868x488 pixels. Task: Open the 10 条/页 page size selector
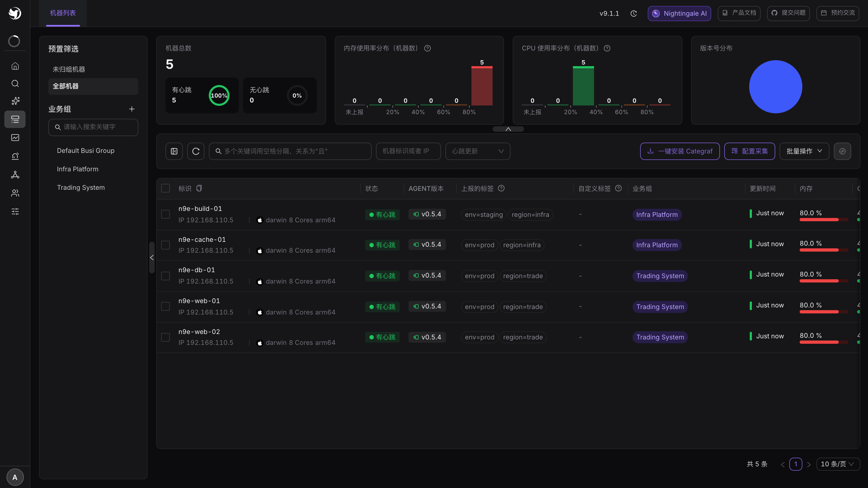(838, 464)
